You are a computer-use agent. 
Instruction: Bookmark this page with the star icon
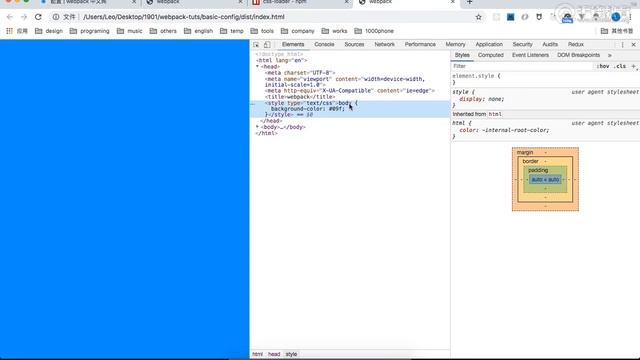click(478, 17)
